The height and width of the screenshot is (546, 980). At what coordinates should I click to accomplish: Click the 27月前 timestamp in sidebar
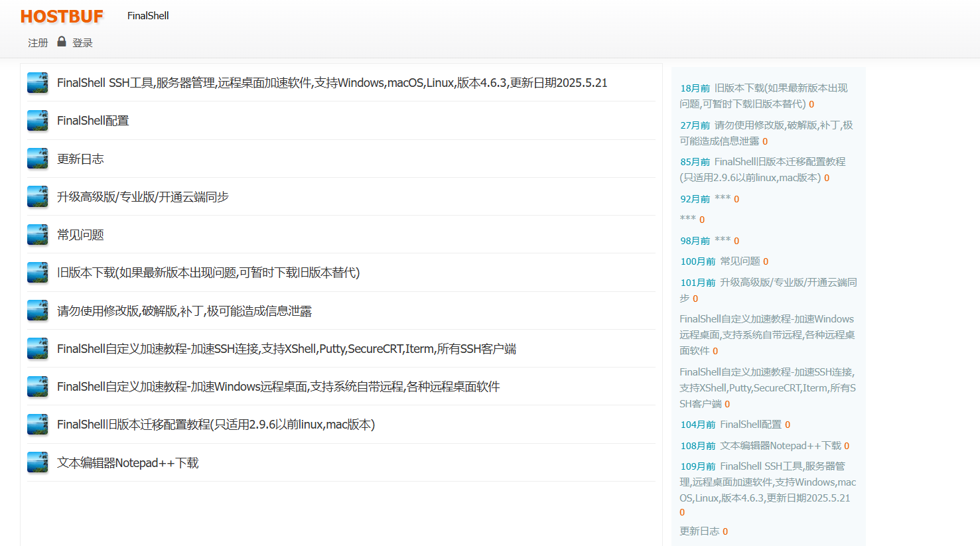[x=695, y=125]
